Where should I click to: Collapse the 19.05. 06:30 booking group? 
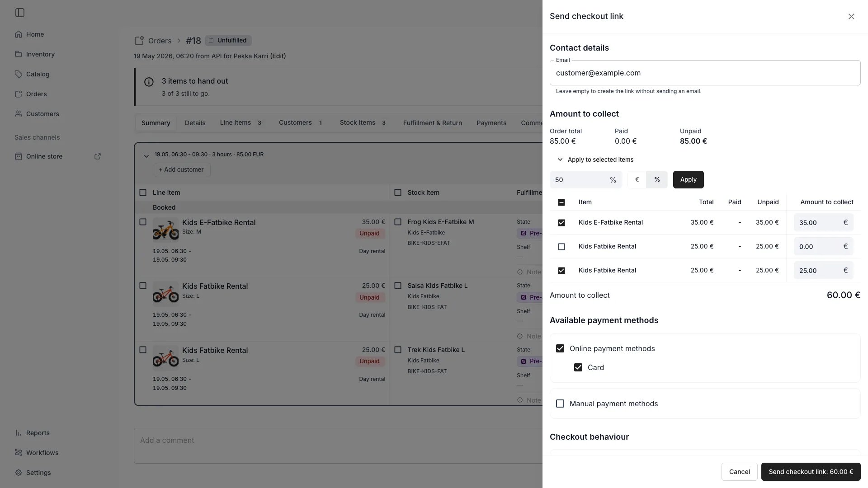(x=146, y=156)
